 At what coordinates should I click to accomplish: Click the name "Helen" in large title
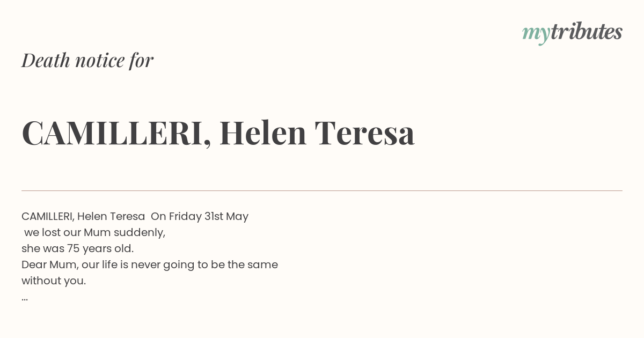pos(263,133)
